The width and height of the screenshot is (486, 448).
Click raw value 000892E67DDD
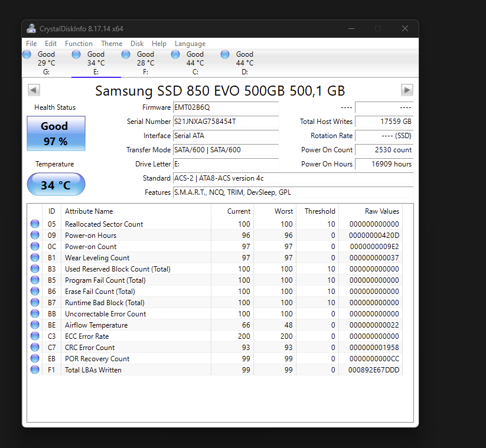click(374, 370)
